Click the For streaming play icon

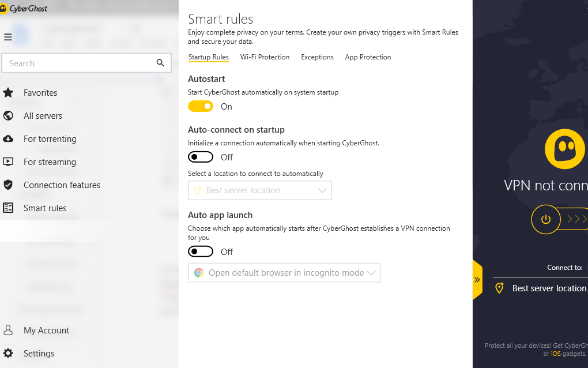[8, 162]
